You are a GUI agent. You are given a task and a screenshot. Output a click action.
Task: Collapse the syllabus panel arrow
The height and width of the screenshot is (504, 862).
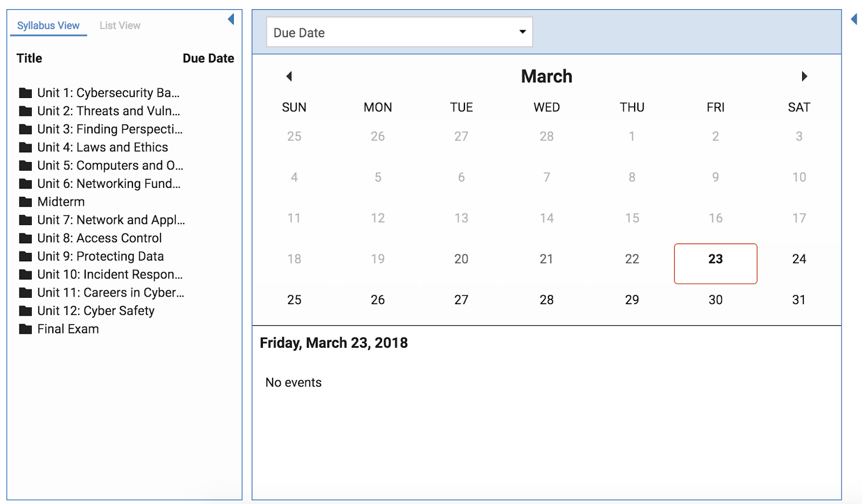(x=231, y=19)
